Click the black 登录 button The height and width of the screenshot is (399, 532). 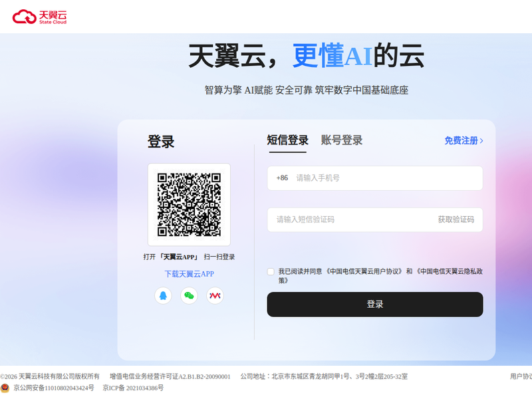click(x=375, y=305)
